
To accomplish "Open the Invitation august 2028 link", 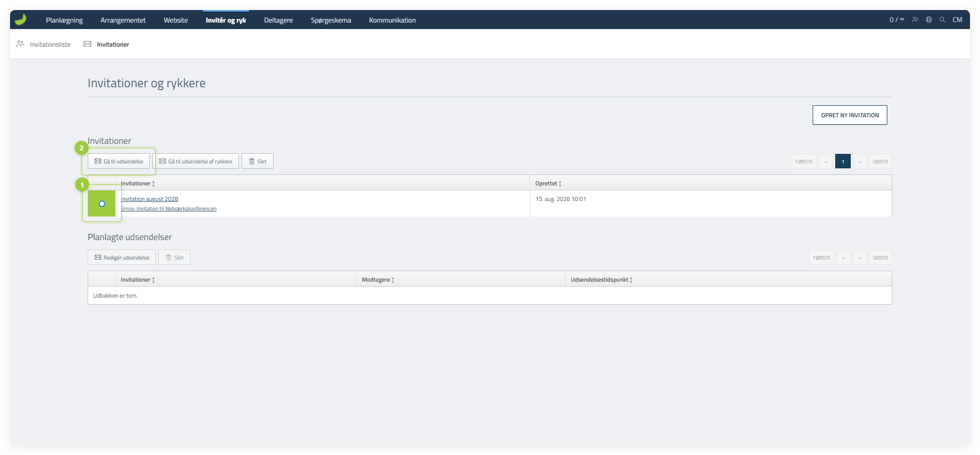I will [150, 199].
